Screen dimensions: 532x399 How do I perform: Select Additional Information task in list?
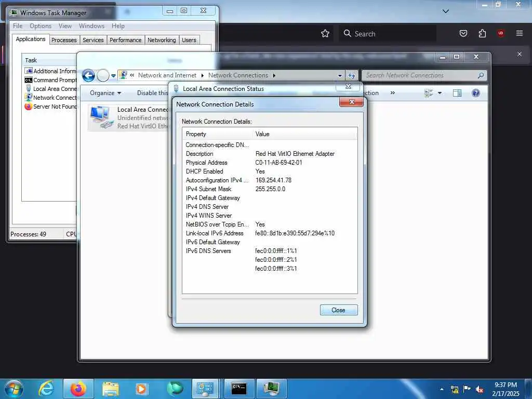(50, 71)
